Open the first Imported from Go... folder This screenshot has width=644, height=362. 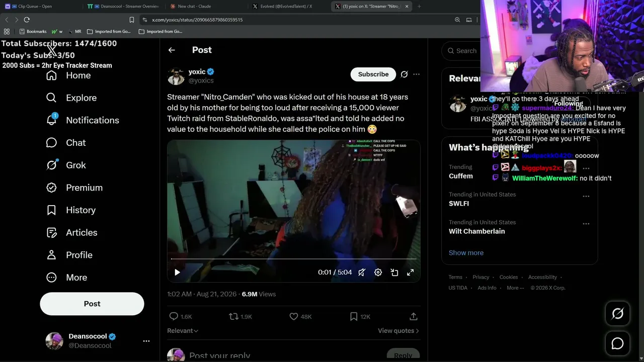click(x=109, y=32)
